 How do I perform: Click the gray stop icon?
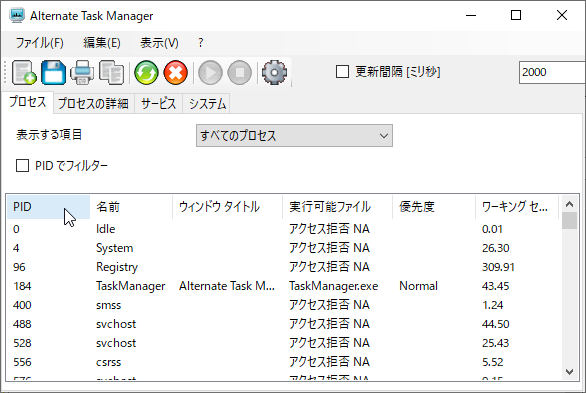point(240,72)
